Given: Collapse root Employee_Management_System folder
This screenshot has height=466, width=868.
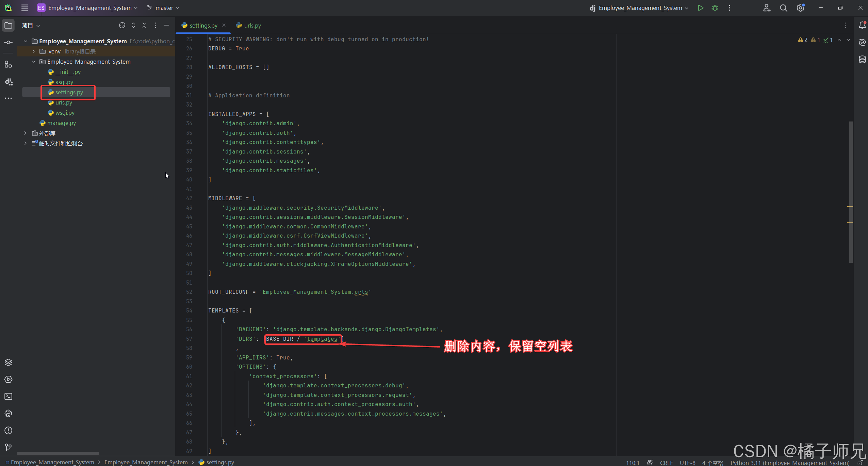Looking at the screenshot, I should pyautogui.click(x=26, y=41).
